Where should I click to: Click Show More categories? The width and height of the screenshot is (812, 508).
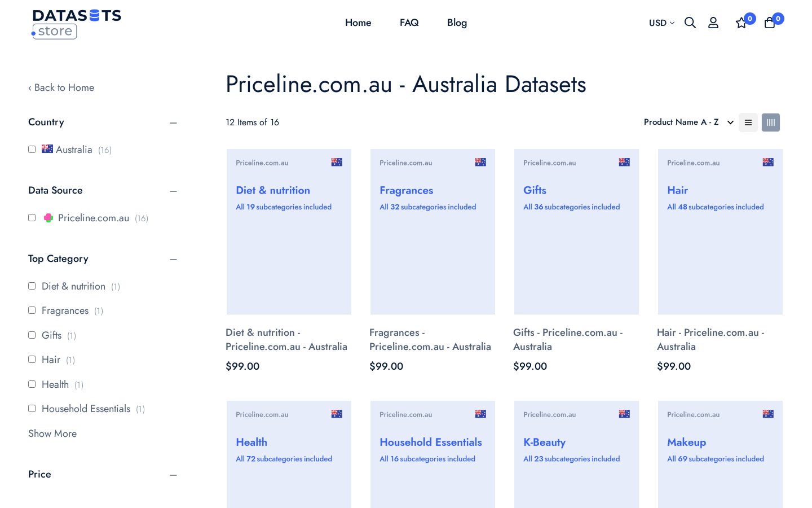(x=52, y=433)
